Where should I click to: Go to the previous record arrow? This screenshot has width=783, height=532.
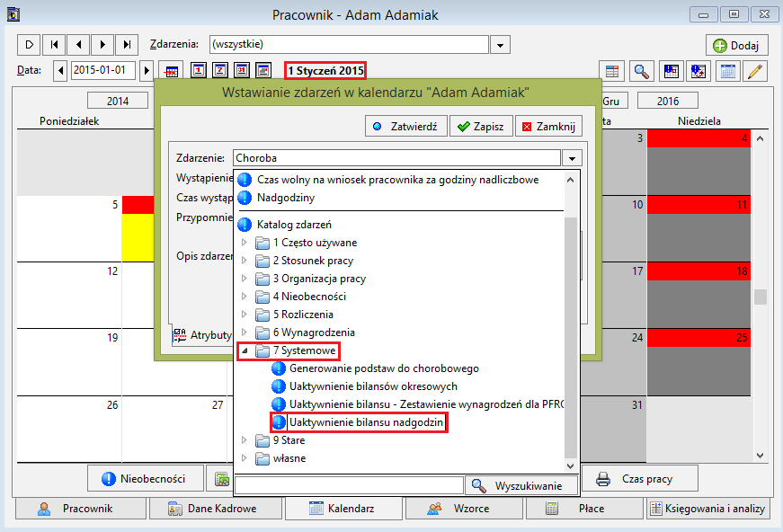78,45
